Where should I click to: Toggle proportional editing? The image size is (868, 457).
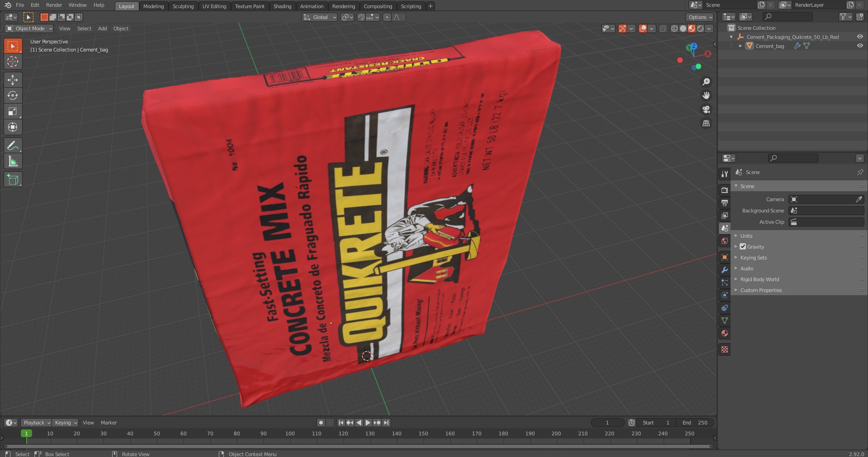387,17
